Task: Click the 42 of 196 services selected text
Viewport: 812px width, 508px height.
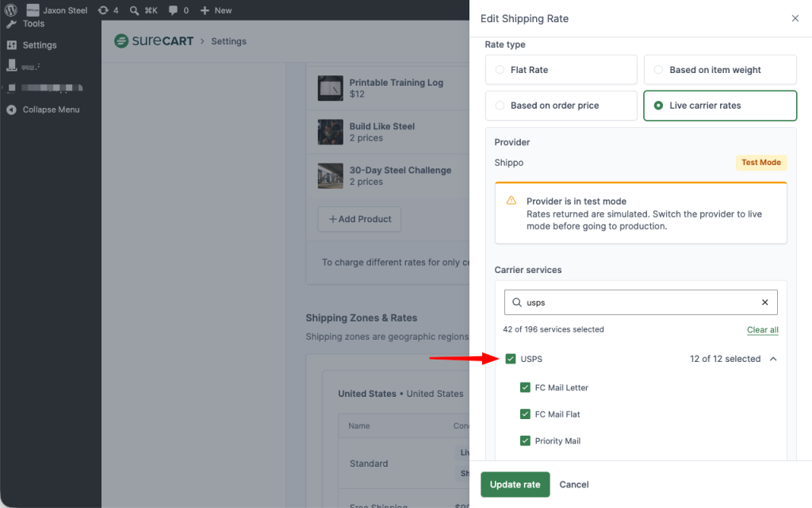Action: 553,329
